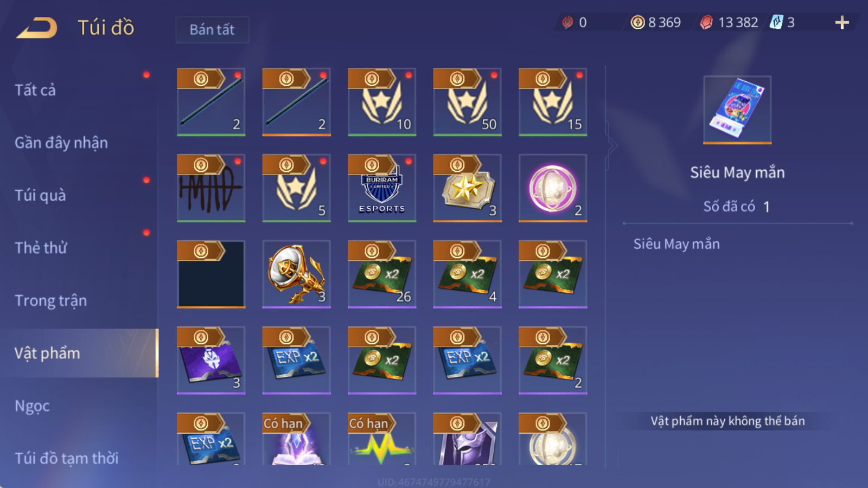Select the star badge item with 50

467,101
